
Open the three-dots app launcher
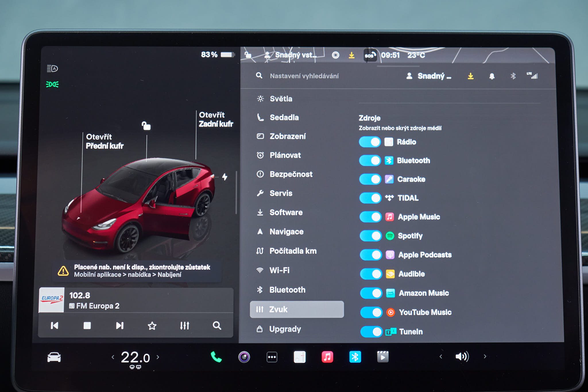272,357
